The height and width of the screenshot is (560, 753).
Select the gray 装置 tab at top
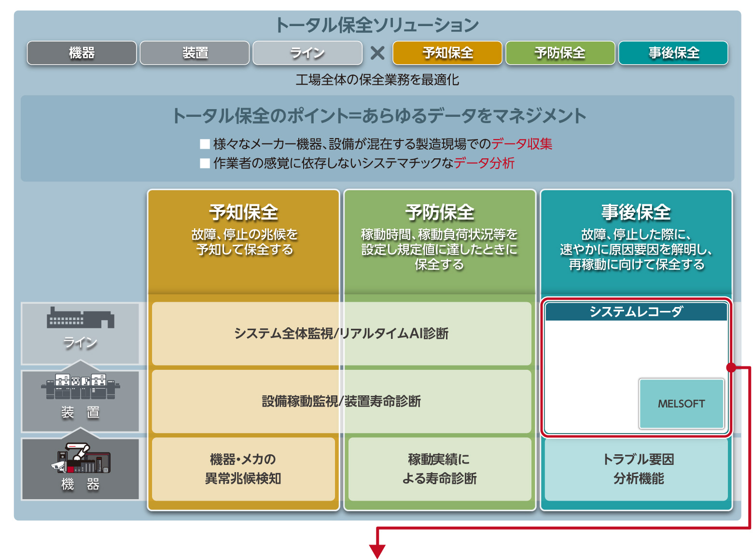pos(195,53)
